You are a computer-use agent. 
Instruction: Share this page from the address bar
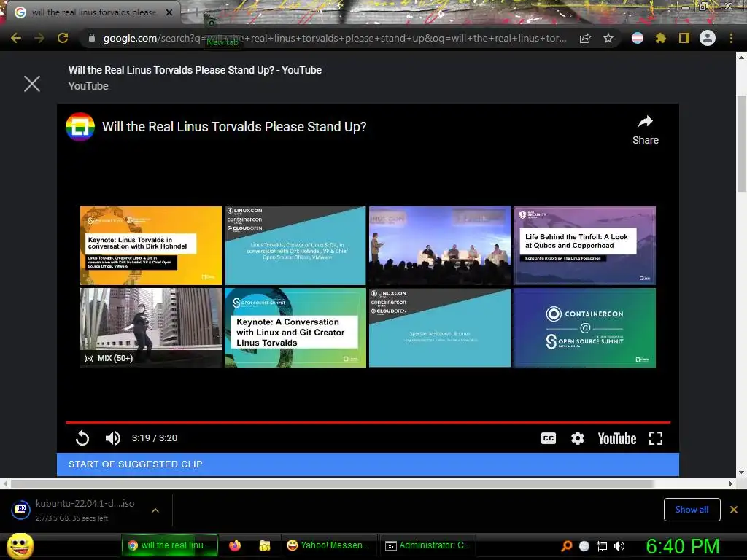point(585,39)
